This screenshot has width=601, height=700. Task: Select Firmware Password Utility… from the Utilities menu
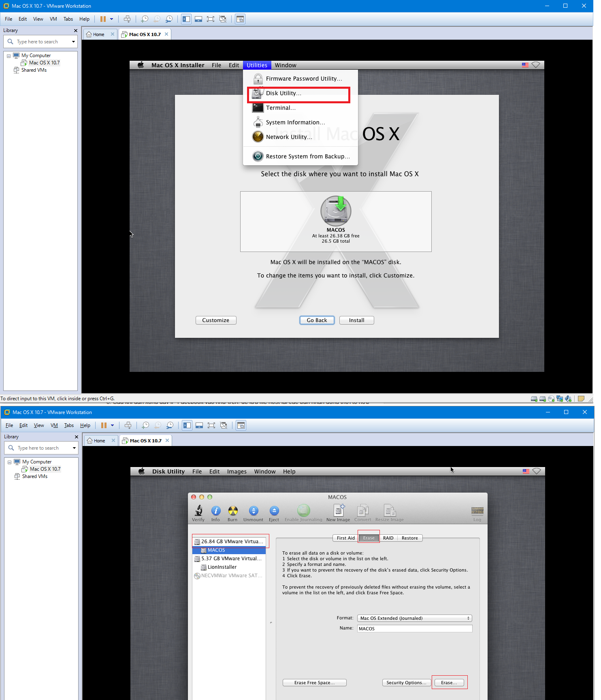pos(300,79)
